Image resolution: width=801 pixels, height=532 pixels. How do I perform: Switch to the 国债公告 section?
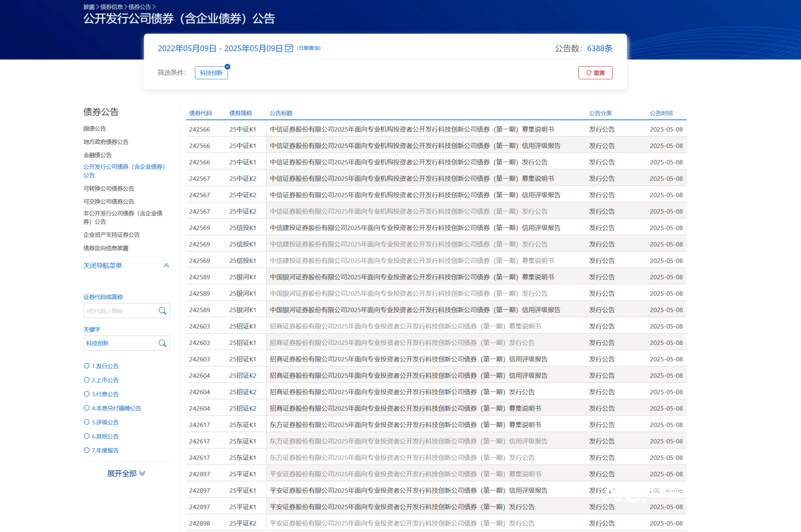pyautogui.click(x=94, y=129)
